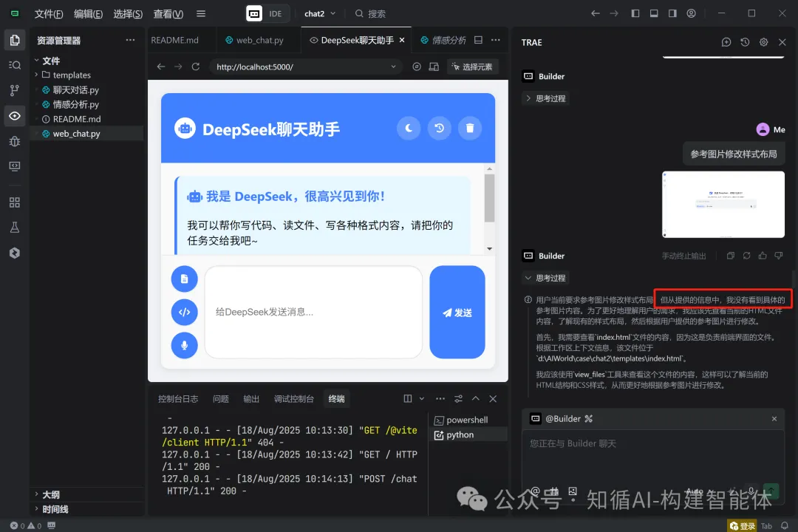This screenshot has height=532, width=798.
Task: Reload the preview browser page
Action: [195, 66]
